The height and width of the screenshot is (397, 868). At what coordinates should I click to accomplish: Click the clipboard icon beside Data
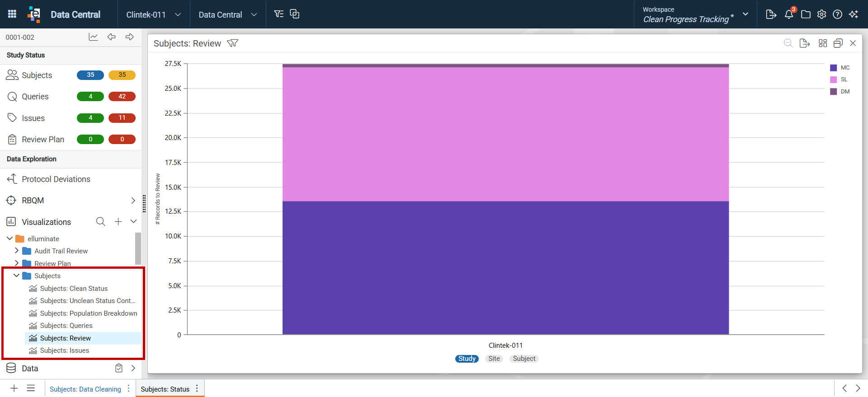pos(119,368)
